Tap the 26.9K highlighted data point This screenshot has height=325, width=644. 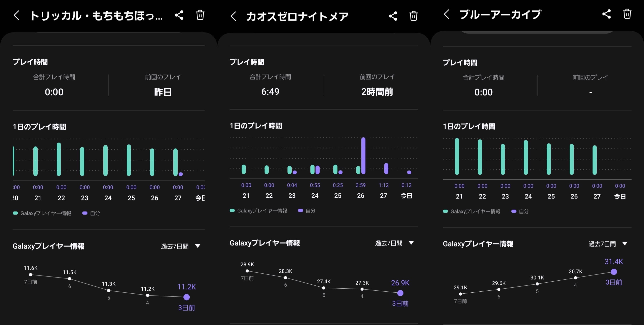[x=400, y=293]
